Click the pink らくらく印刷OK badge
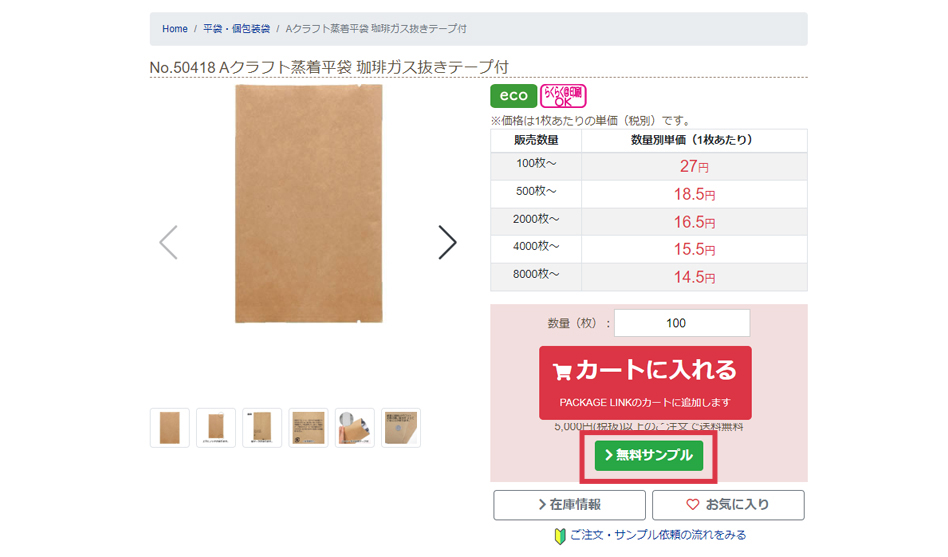This screenshot has height=557, width=948. [563, 96]
